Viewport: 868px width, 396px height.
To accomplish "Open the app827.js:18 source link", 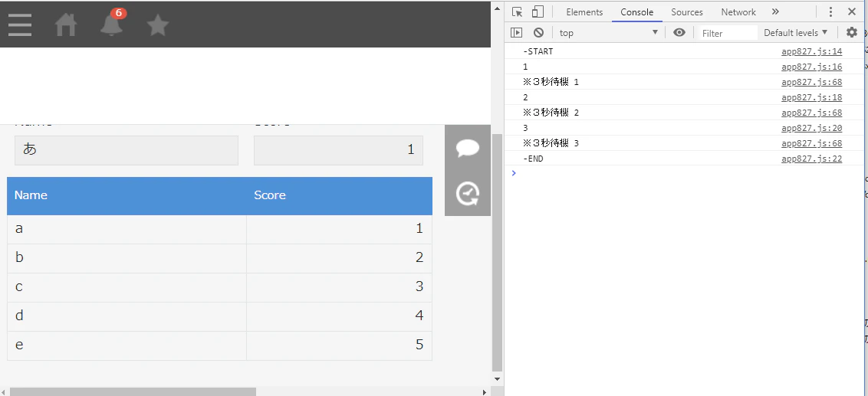I will 811,97.
